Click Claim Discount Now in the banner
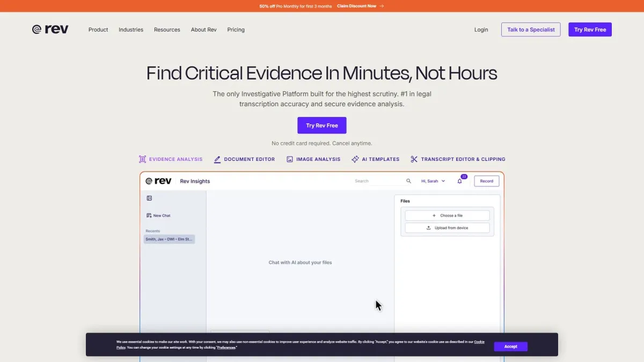The width and height of the screenshot is (644, 362). coord(356,6)
